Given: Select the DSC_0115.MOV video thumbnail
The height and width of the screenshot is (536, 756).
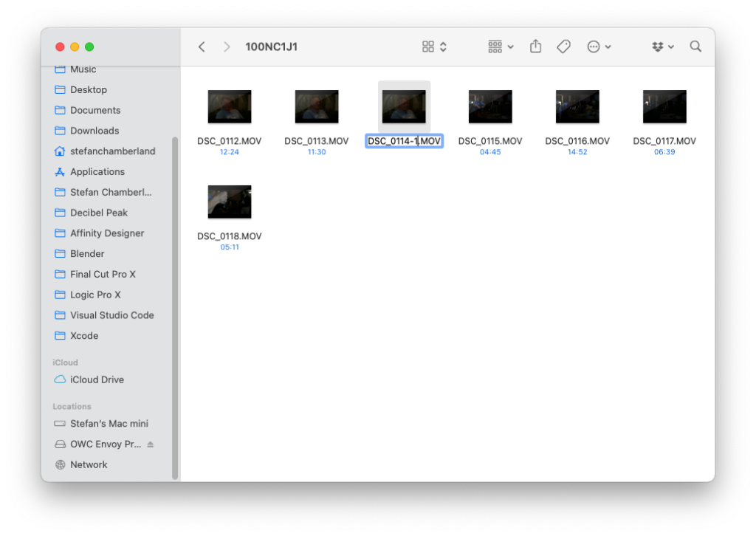Looking at the screenshot, I should point(490,106).
